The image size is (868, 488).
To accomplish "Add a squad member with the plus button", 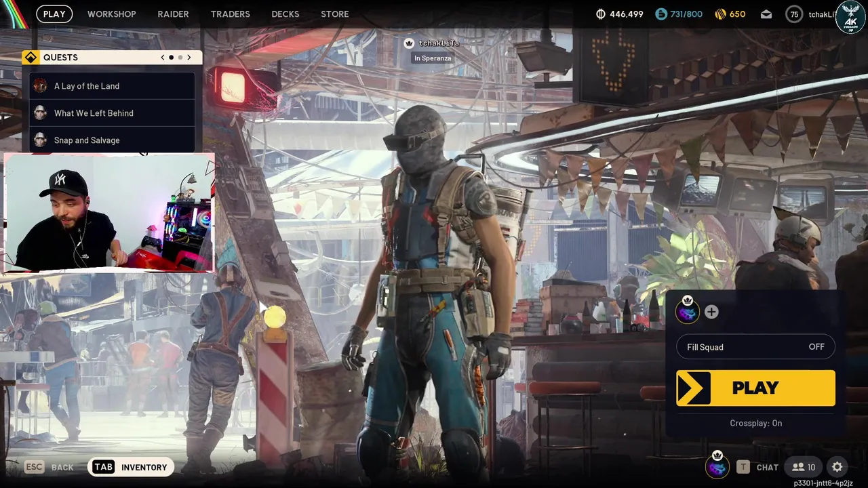I will (x=711, y=312).
